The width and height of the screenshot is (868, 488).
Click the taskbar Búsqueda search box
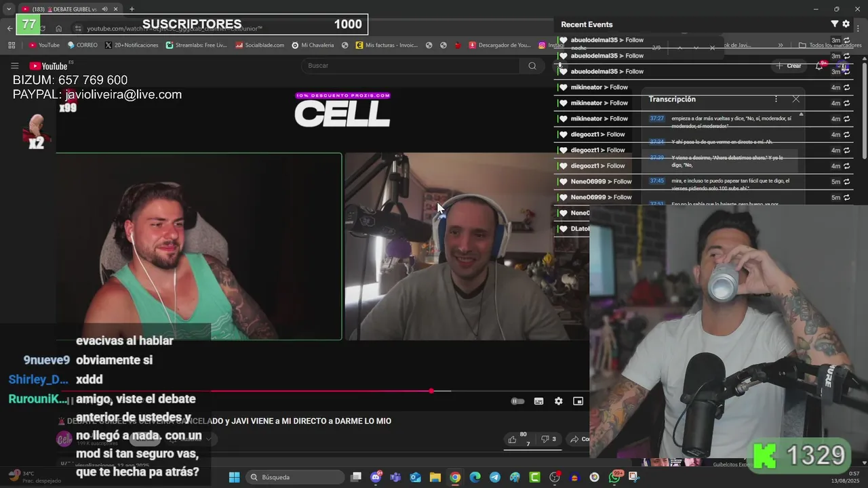(295, 477)
